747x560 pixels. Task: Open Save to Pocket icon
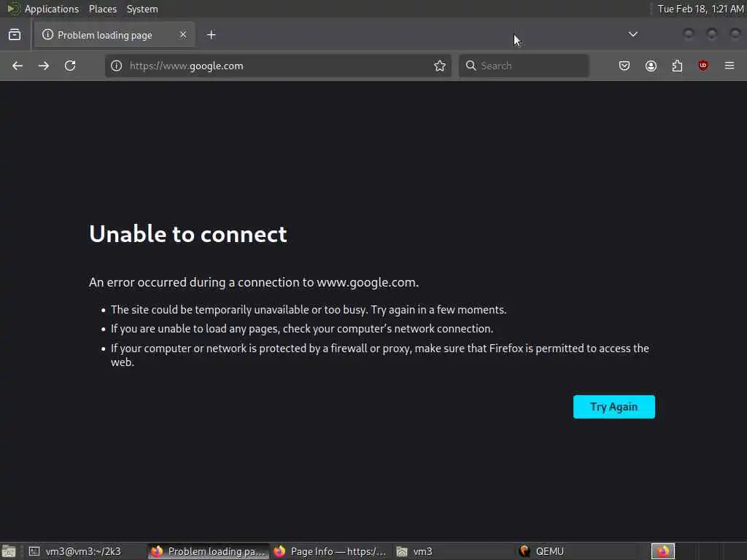pyautogui.click(x=624, y=66)
